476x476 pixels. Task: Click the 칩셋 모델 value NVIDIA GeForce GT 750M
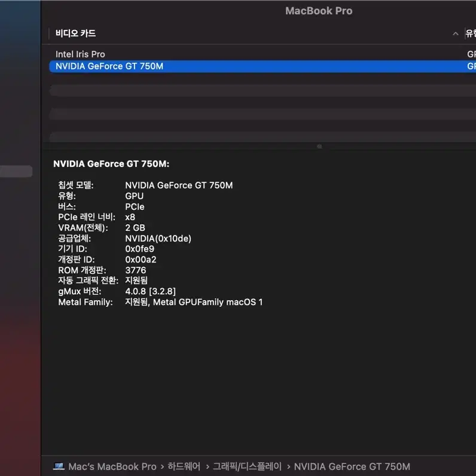[x=179, y=185]
